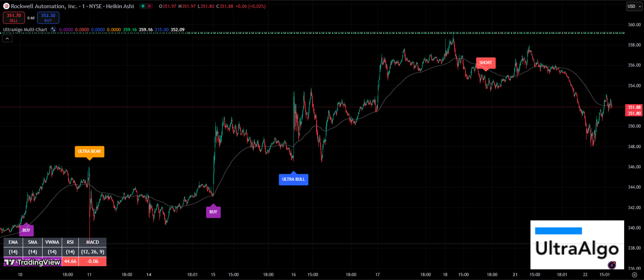Click the blue 215.00 indicator value

162,29
